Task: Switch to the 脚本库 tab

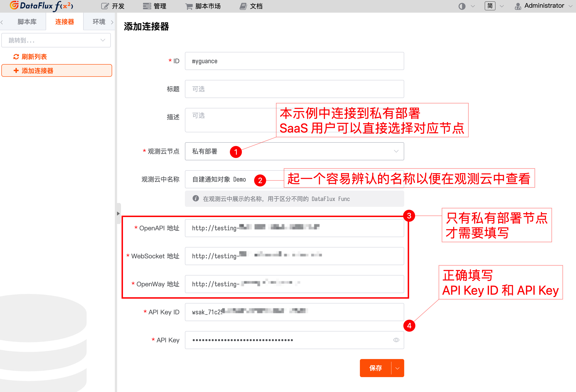Action: coord(27,22)
